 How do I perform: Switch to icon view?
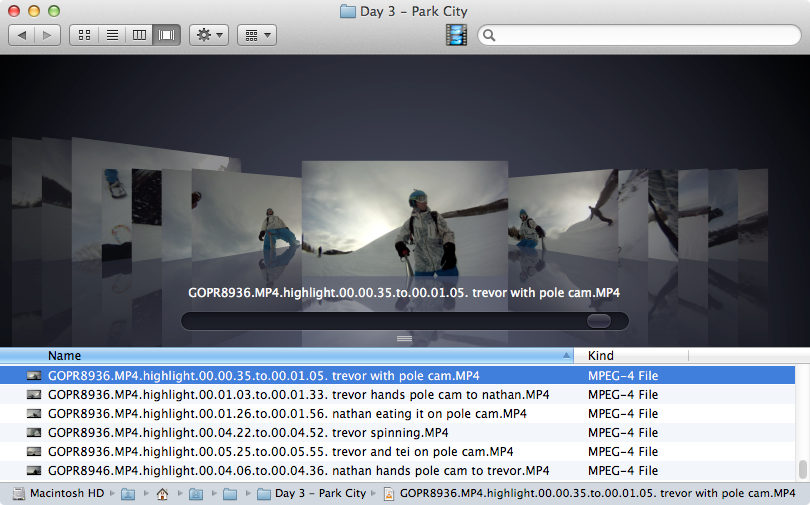tap(84, 35)
